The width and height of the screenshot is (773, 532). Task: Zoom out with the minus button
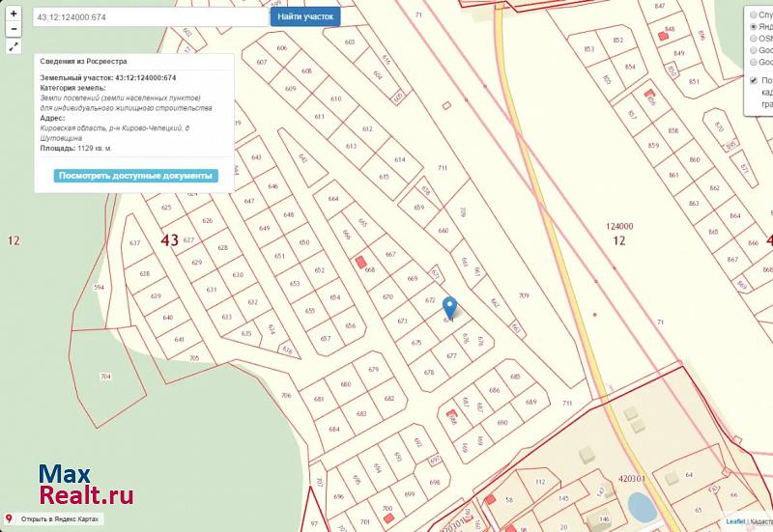14,30
